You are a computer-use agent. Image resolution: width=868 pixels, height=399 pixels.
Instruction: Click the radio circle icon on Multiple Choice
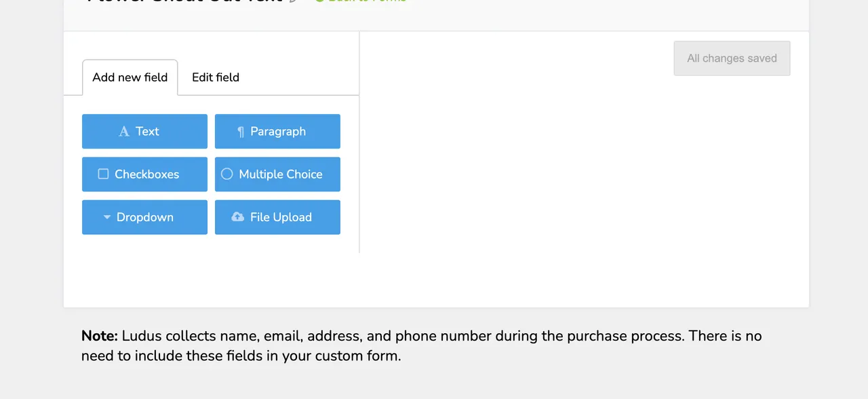226,174
